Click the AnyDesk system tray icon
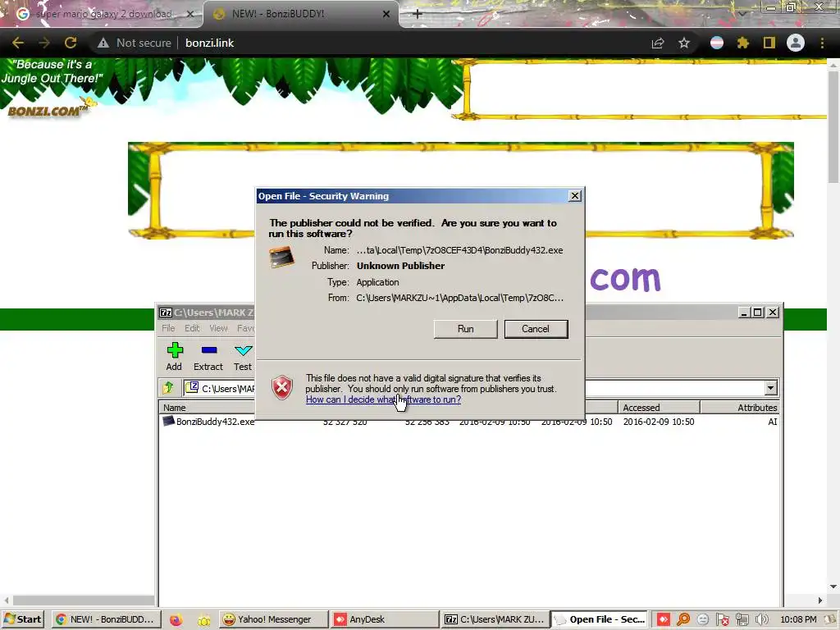Image resolution: width=840 pixels, height=630 pixels. (663, 620)
